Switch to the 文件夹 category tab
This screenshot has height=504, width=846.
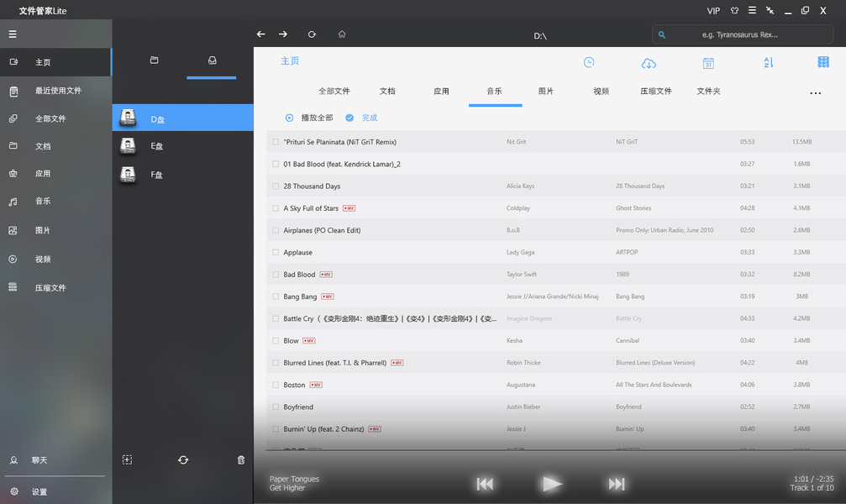click(x=708, y=92)
